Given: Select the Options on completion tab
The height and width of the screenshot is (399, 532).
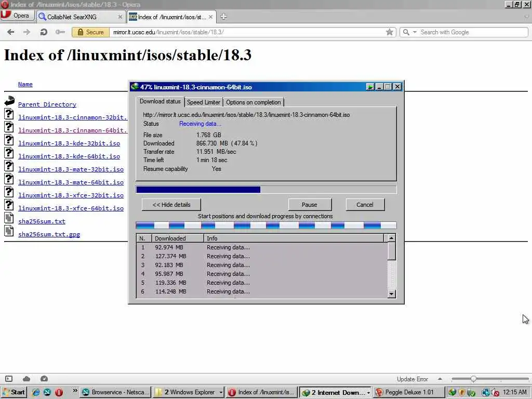Looking at the screenshot, I should [254, 102].
